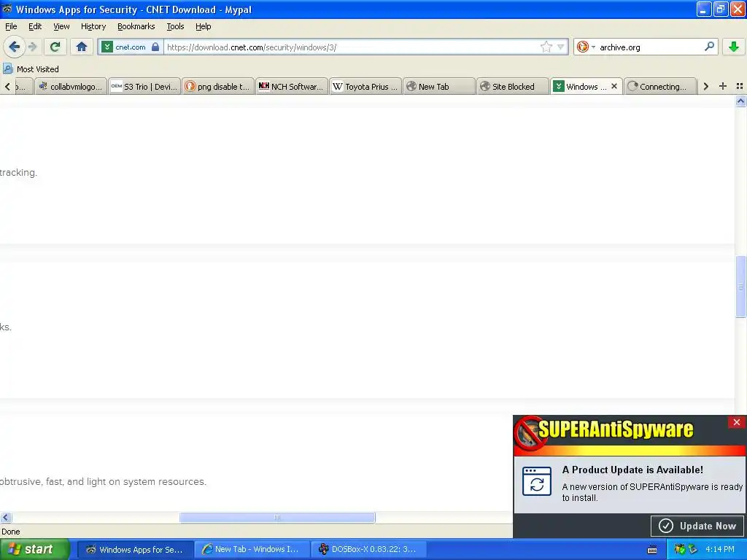Image resolution: width=747 pixels, height=560 pixels.
Task: Open the URL history dropdown arrow
Action: click(x=561, y=47)
